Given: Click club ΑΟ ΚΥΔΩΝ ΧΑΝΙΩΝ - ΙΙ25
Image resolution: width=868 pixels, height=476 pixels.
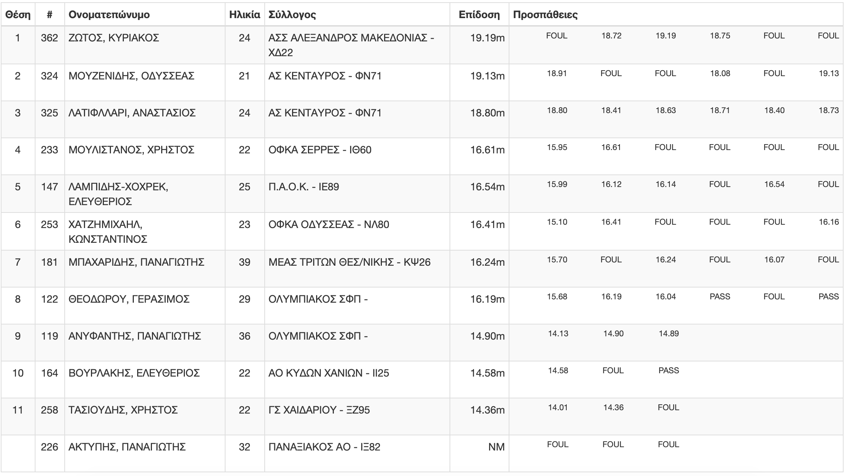Looking at the screenshot, I should pos(329,373).
